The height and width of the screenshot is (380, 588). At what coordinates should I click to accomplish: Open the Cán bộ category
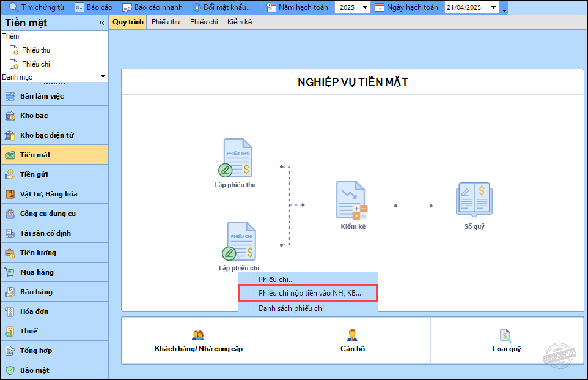(x=352, y=342)
